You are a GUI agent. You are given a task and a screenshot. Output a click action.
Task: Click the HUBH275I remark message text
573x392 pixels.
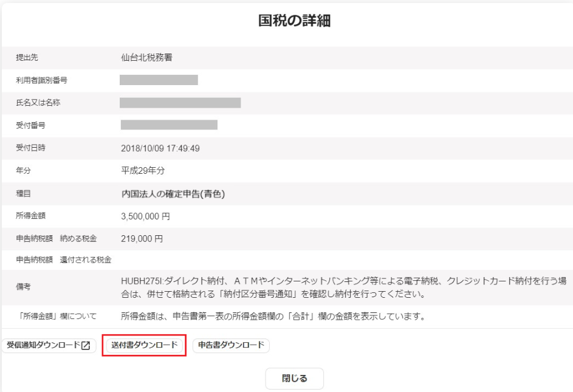coord(343,287)
